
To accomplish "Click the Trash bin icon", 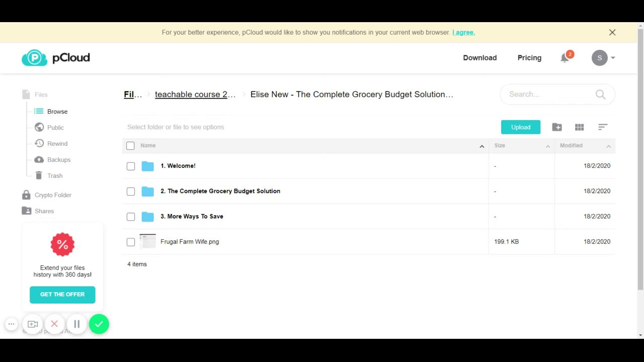I will coord(39,175).
